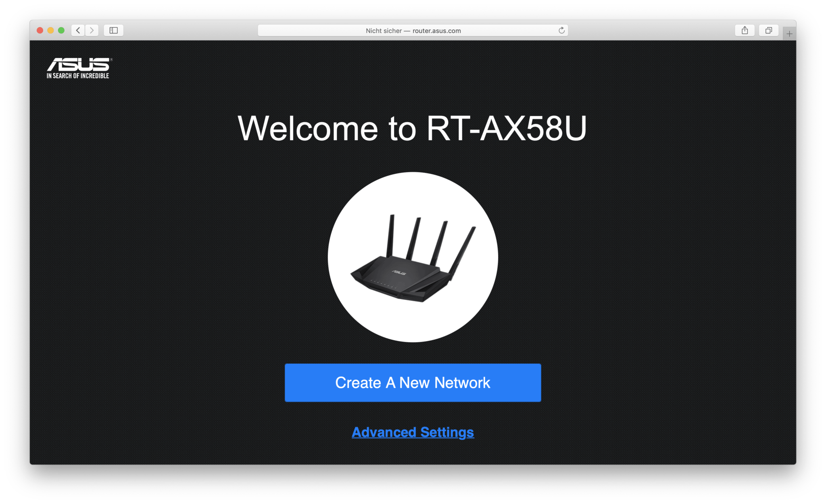Focus the address bar showing router.asus.com
826x504 pixels.
pos(413,30)
